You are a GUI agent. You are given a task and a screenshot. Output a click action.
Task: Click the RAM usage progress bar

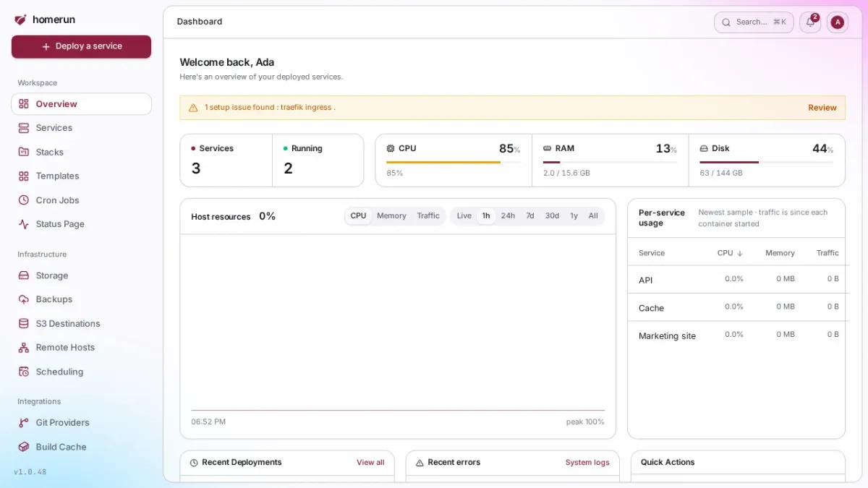click(x=610, y=163)
